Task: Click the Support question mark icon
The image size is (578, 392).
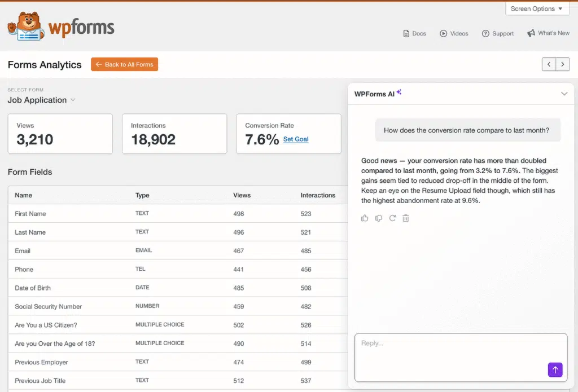Action: (x=485, y=33)
